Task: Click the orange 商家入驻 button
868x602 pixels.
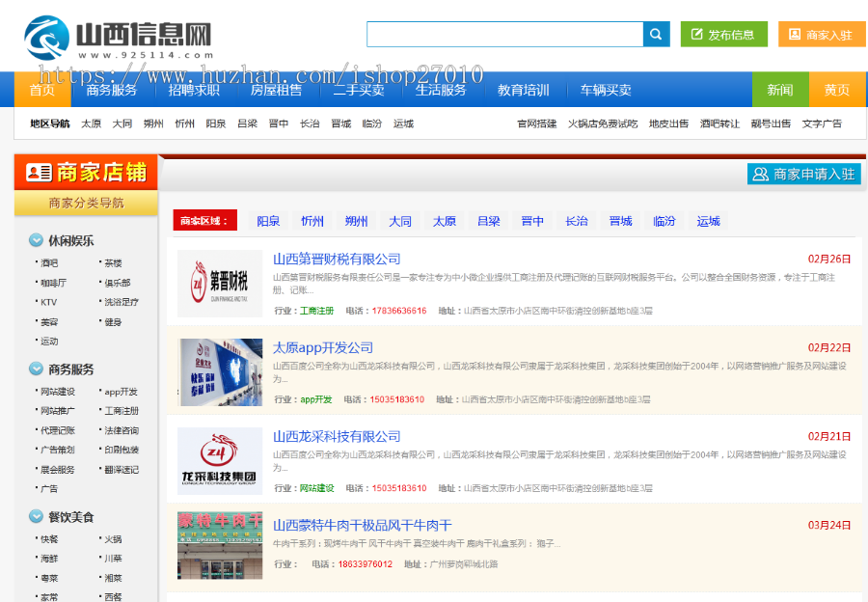Action: pos(822,35)
